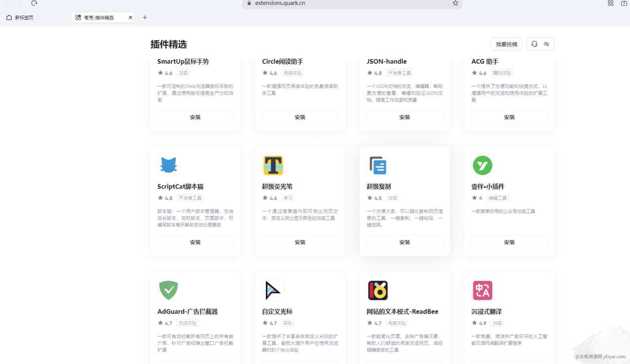The image size is (630, 364).
Task: Install SmartUp鼠标手势 plugin
Action: click(x=195, y=117)
